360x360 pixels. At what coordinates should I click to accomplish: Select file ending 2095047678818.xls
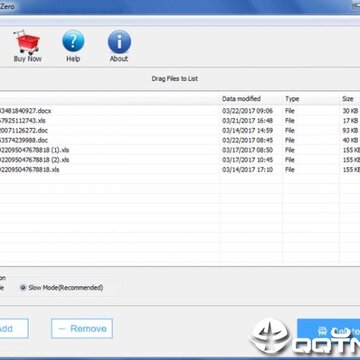point(29,170)
